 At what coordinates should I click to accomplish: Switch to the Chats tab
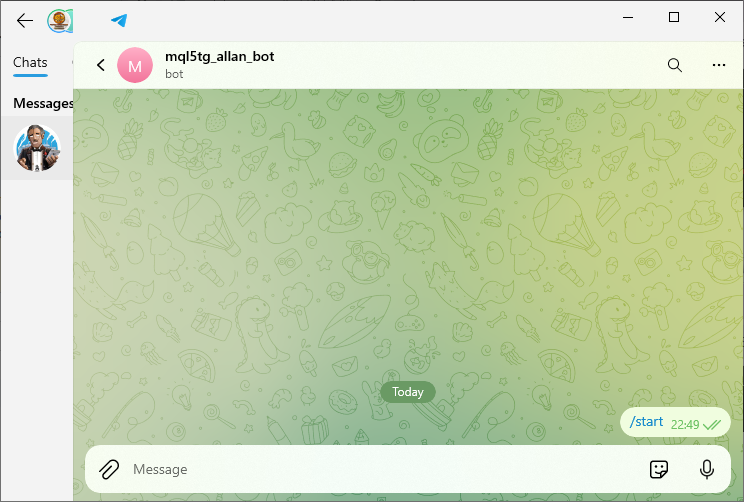tap(30, 63)
